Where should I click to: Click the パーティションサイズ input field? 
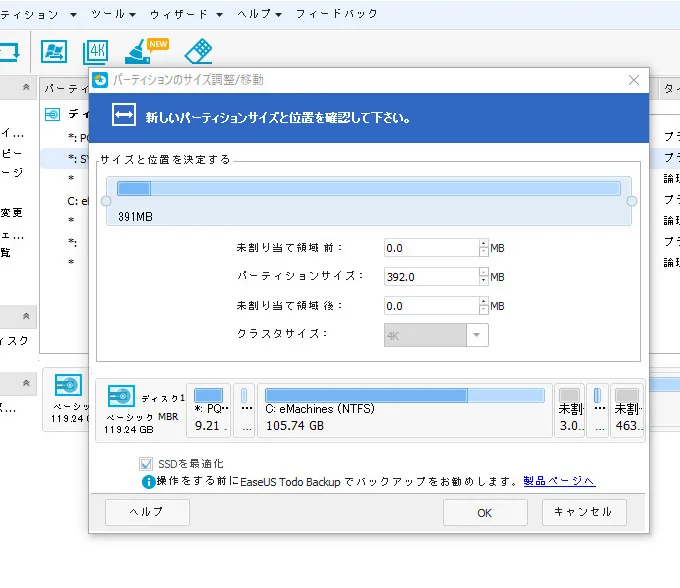(x=431, y=277)
